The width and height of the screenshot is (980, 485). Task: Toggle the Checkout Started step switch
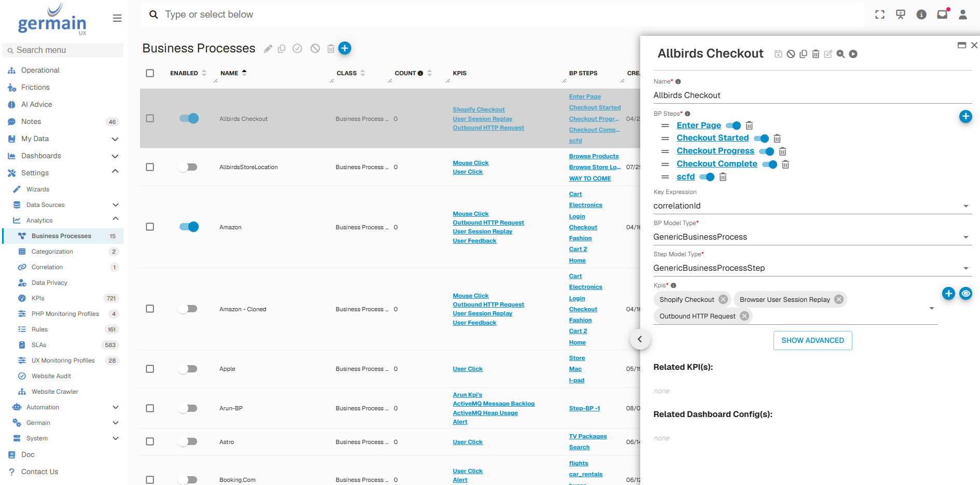761,138
